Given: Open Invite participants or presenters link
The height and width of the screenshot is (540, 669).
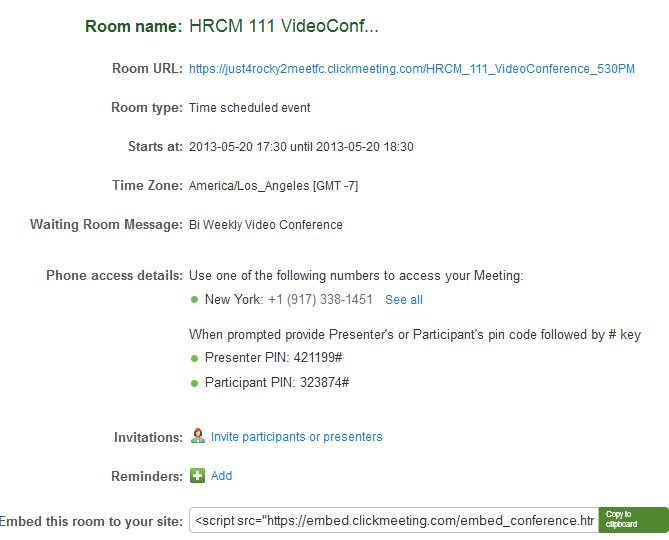Looking at the screenshot, I should click(x=297, y=437).
